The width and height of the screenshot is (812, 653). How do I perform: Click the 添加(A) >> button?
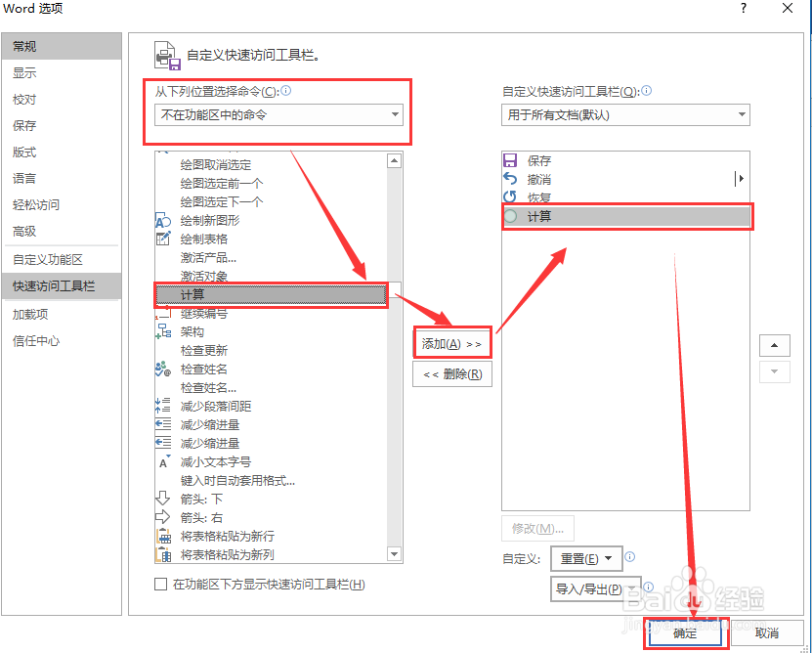click(x=452, y=343)
